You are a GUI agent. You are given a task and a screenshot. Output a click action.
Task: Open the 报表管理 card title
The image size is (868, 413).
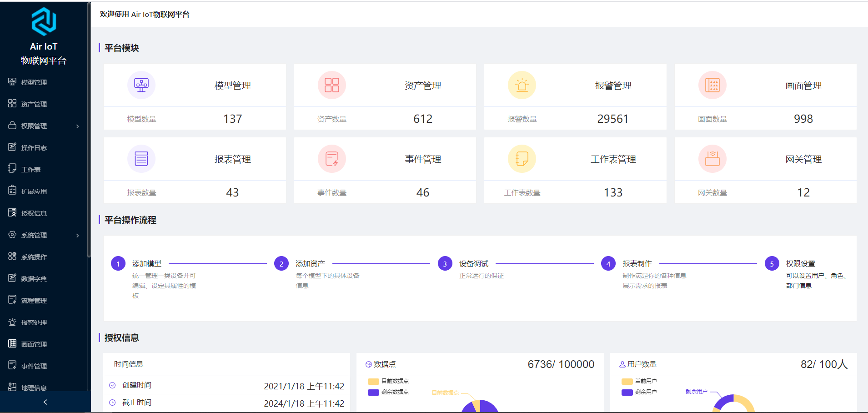coord(233,159)
